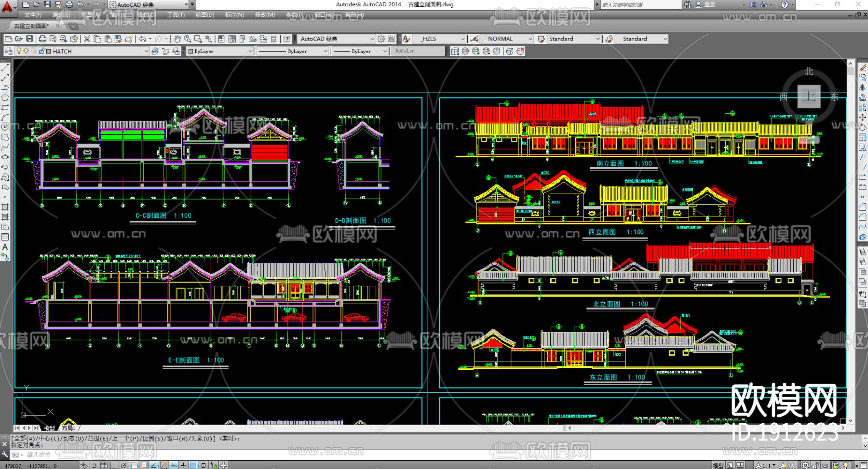Screen dimensions: 868x469
Task: Click 北 on the ViewCube compass
Action: 809,71
